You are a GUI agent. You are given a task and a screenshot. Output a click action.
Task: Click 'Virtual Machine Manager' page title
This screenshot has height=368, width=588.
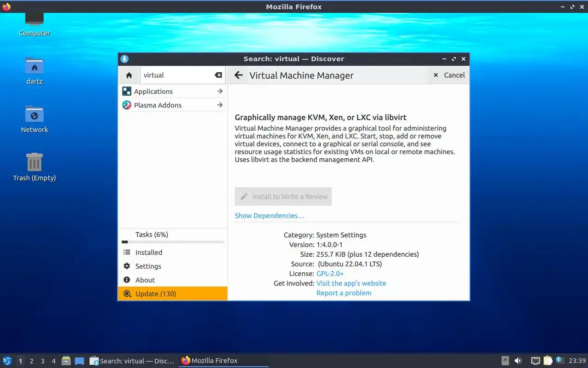(301, 75)
